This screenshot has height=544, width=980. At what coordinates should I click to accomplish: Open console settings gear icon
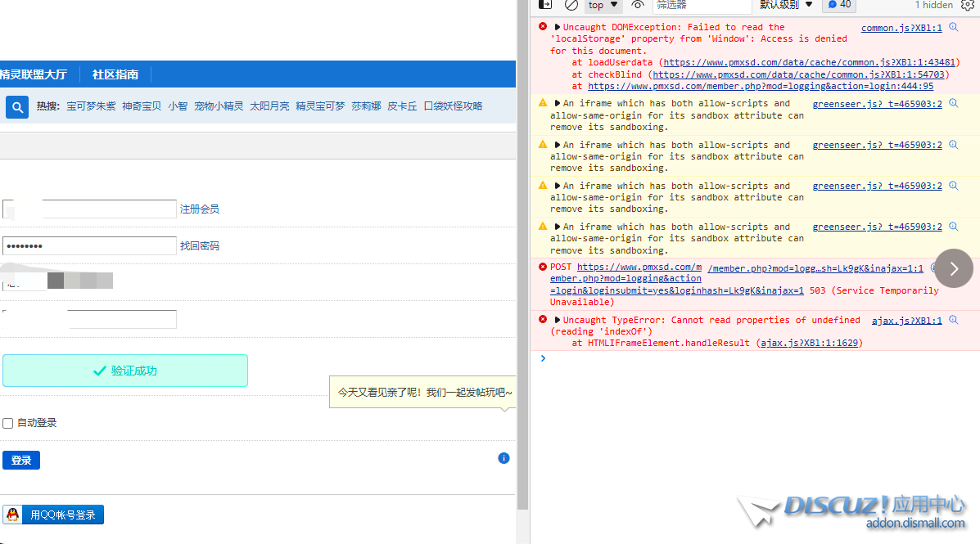[x=969, y=5]
